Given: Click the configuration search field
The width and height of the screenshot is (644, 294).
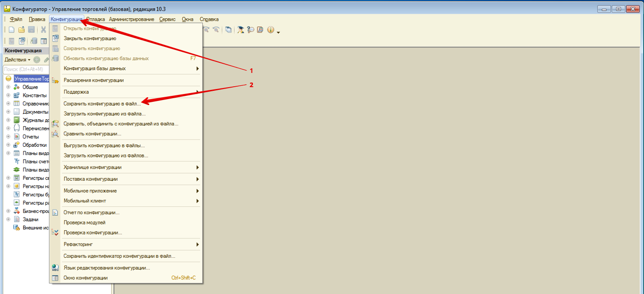Looking at the screenshot, I should 26,69.
